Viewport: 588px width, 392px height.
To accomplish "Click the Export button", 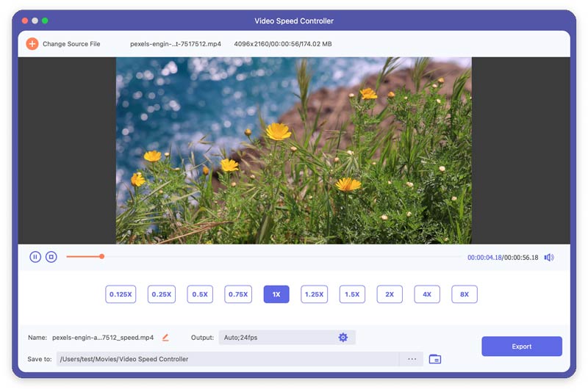I will coord(522,346).
